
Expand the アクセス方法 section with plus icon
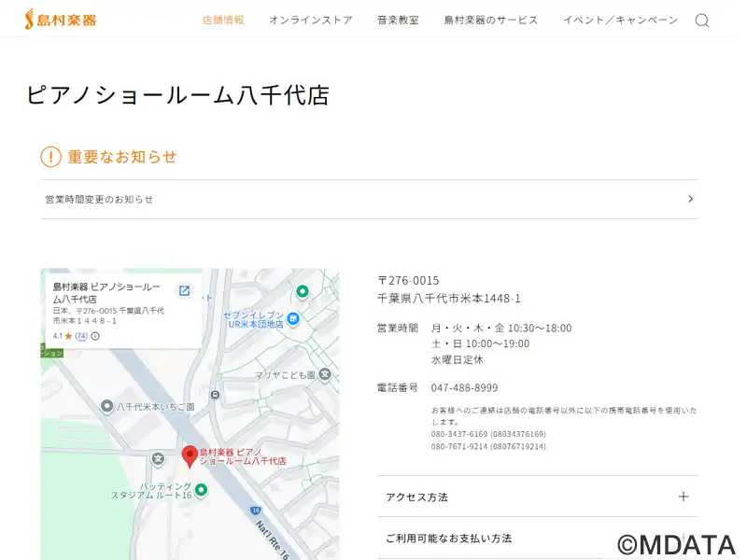click(683, 497)
